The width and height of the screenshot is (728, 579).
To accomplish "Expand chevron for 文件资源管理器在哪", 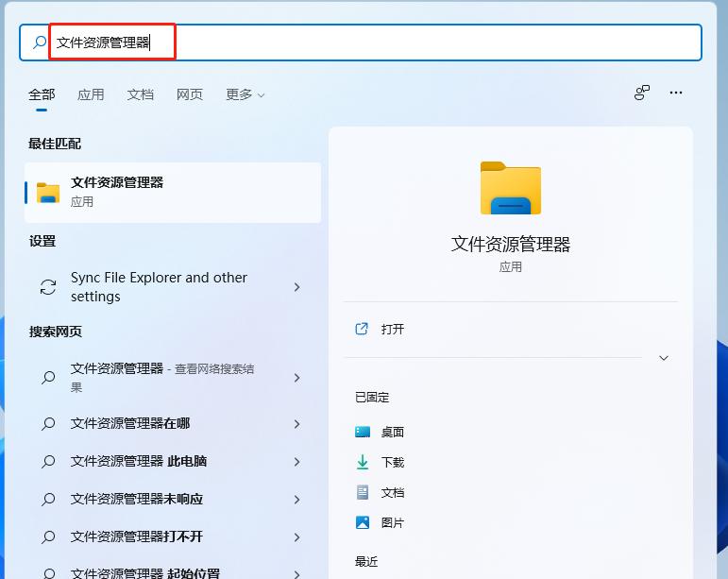I will [297, 423].
